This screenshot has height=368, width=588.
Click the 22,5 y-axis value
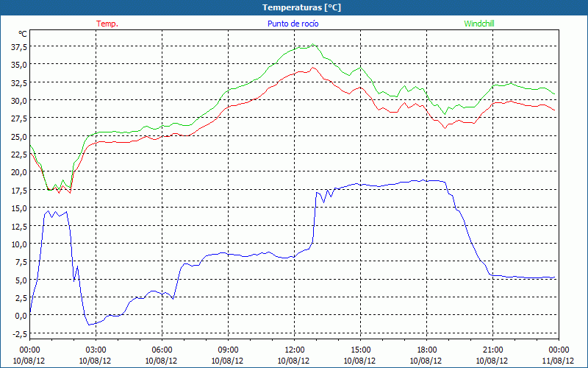click(x=20, y=155)
